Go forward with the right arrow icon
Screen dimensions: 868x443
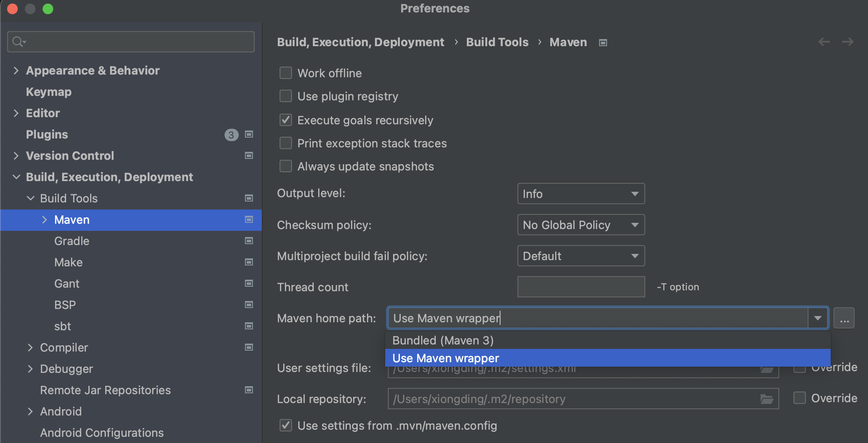coord(848,42)
